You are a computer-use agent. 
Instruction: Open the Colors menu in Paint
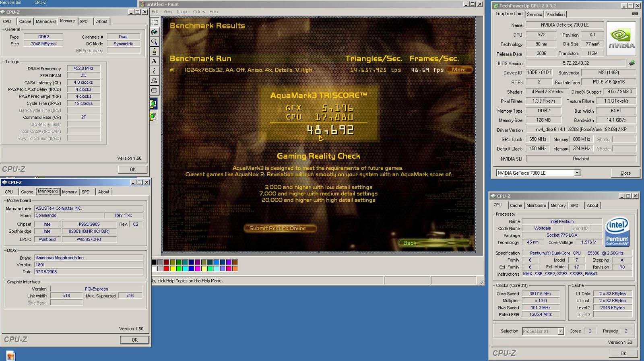pyautogui.click(x=199, y=12)
